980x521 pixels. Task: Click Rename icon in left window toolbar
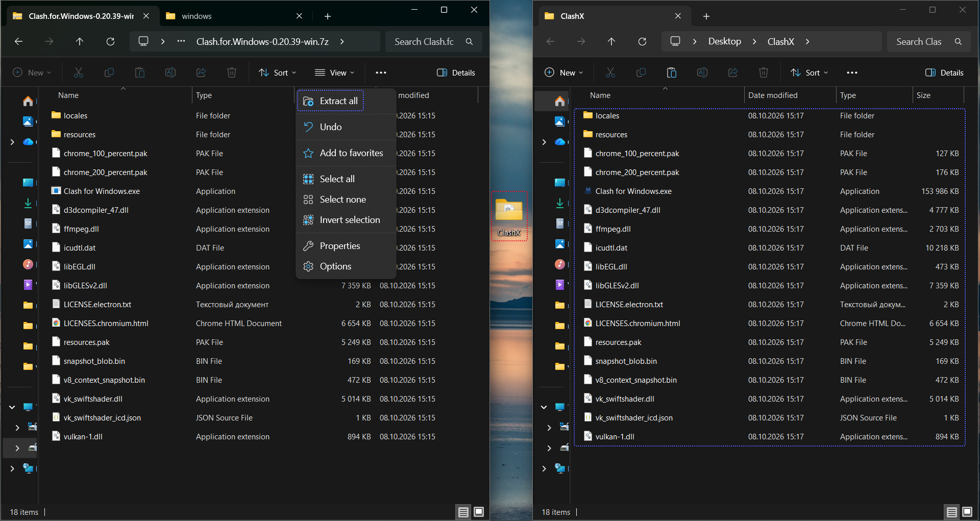(x=170, y=72)
